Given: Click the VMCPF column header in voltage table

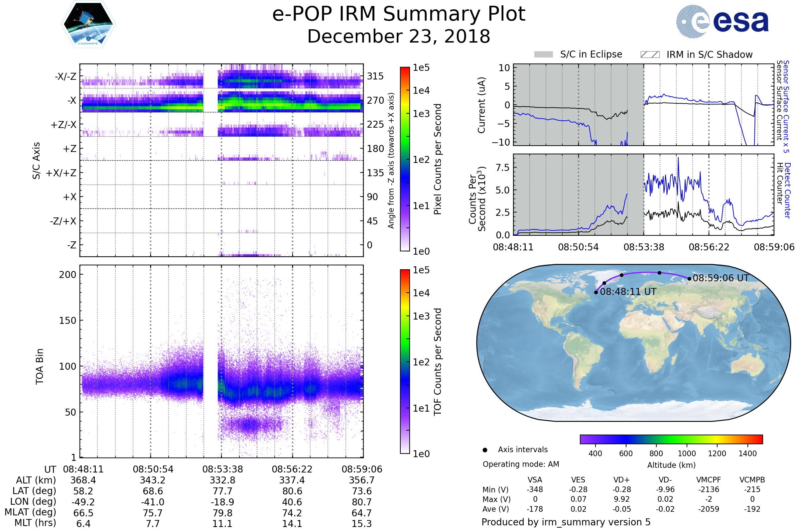Looking at the screenshot, I should (709, 480).
